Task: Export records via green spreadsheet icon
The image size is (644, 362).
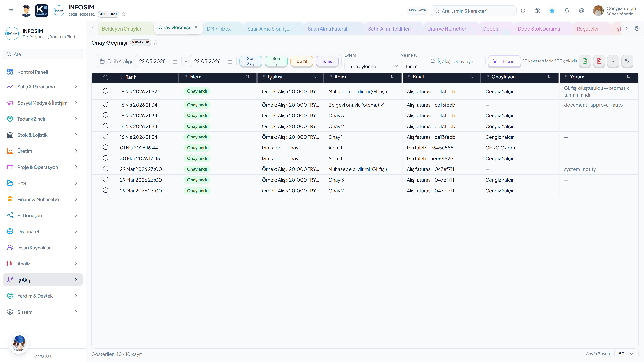Action: pyautogui.click(x=585, y=61)
